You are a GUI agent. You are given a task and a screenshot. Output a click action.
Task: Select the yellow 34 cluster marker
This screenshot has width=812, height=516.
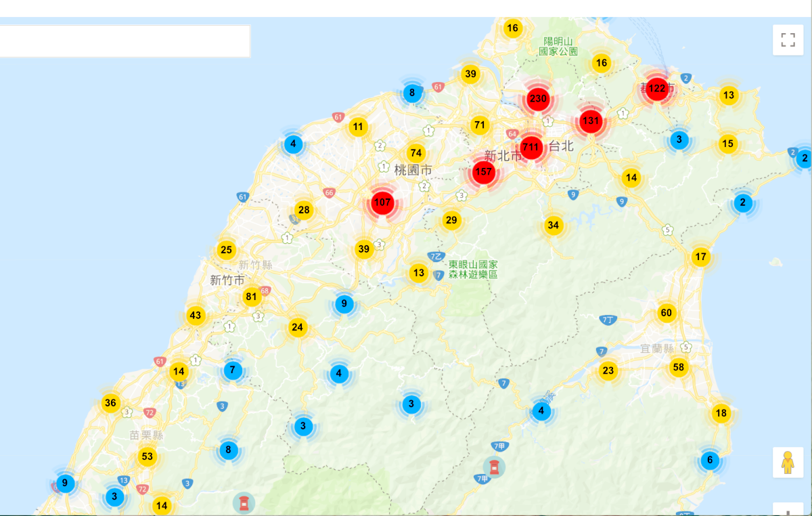tap(554, 225)
